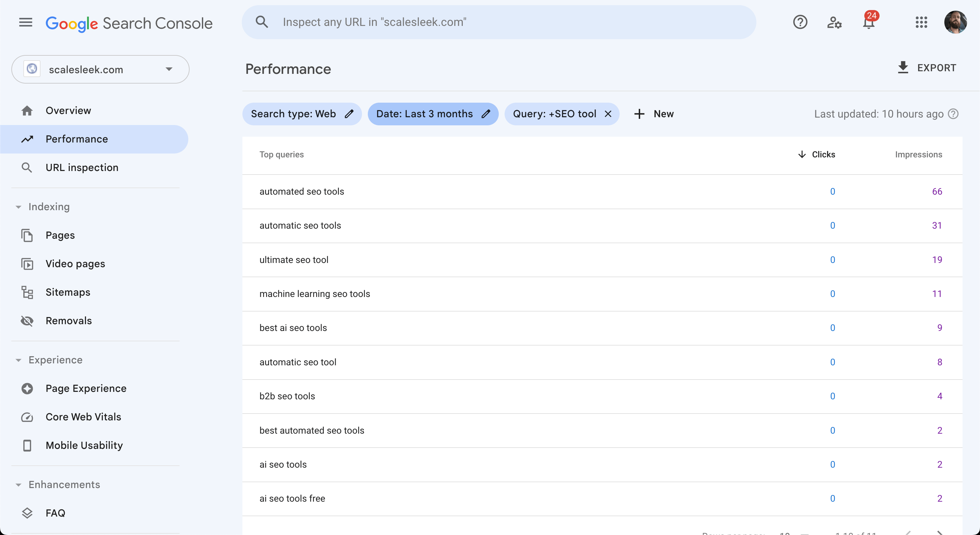
Task: Click the New filter button label
Action: 663,114
